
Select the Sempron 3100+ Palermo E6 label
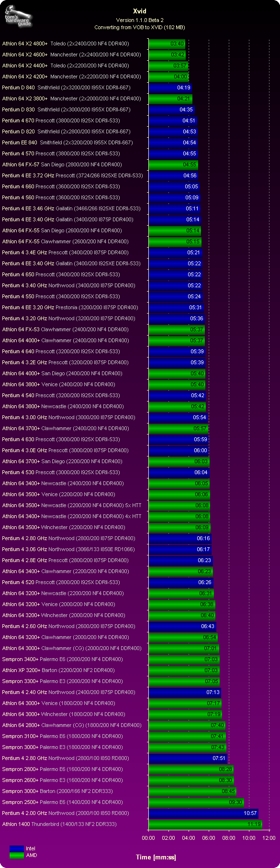click(62, 736)
